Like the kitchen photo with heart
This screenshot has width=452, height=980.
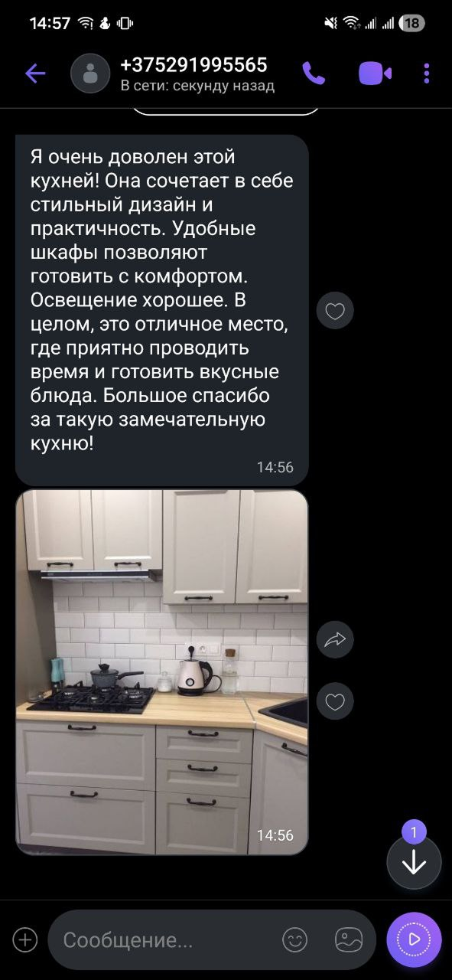(335, 701)
